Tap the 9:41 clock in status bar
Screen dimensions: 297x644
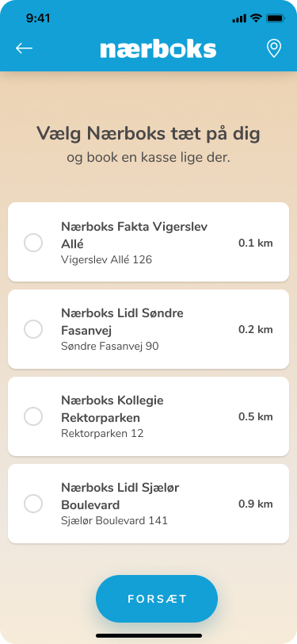point(38,18)
